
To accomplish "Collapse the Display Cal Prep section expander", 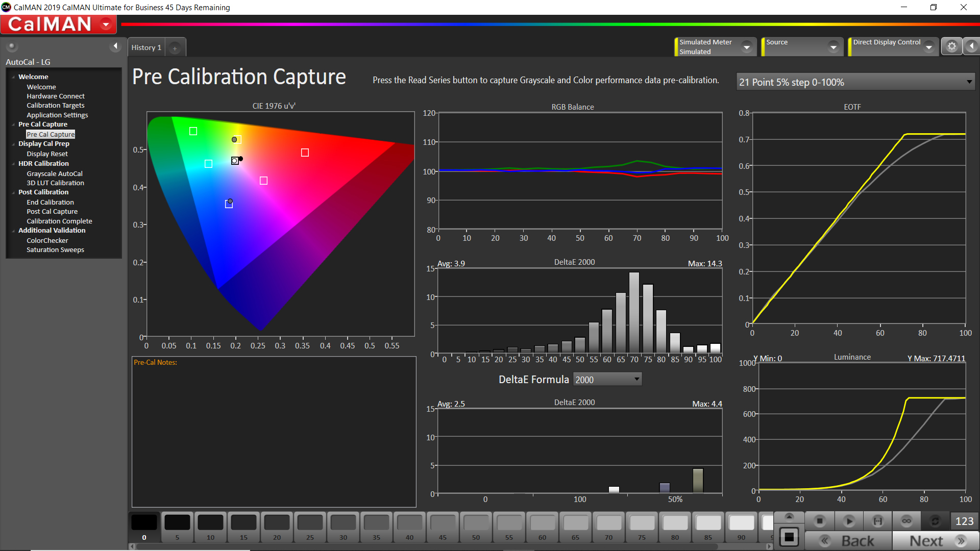I will tap(13, 144).
